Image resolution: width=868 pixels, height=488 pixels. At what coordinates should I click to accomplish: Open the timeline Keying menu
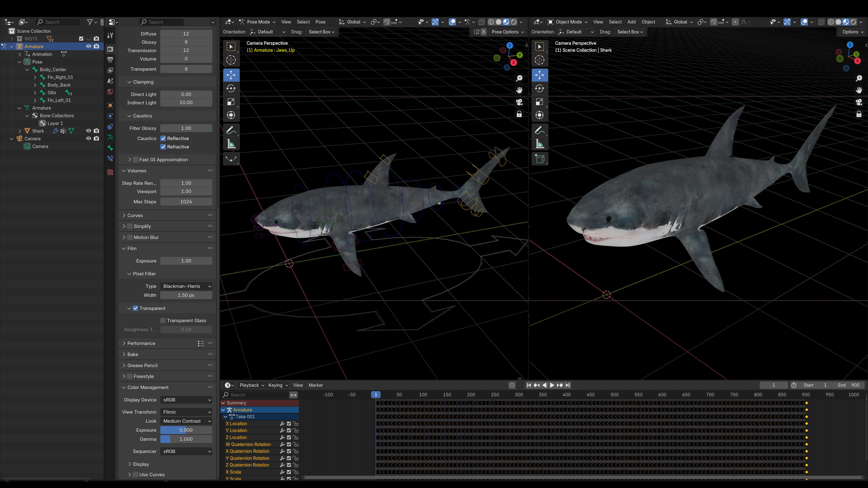[x=278, y=385]
